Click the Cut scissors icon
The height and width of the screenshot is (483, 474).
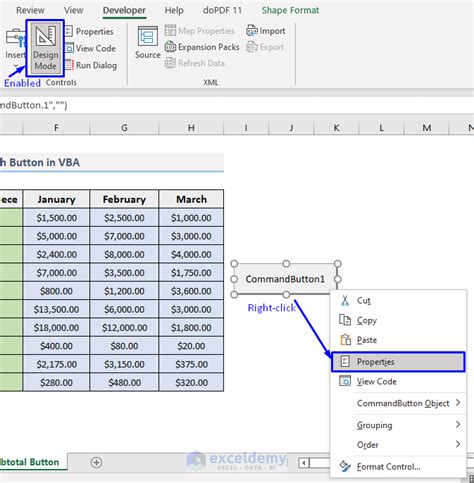click(x=345, y=301)
